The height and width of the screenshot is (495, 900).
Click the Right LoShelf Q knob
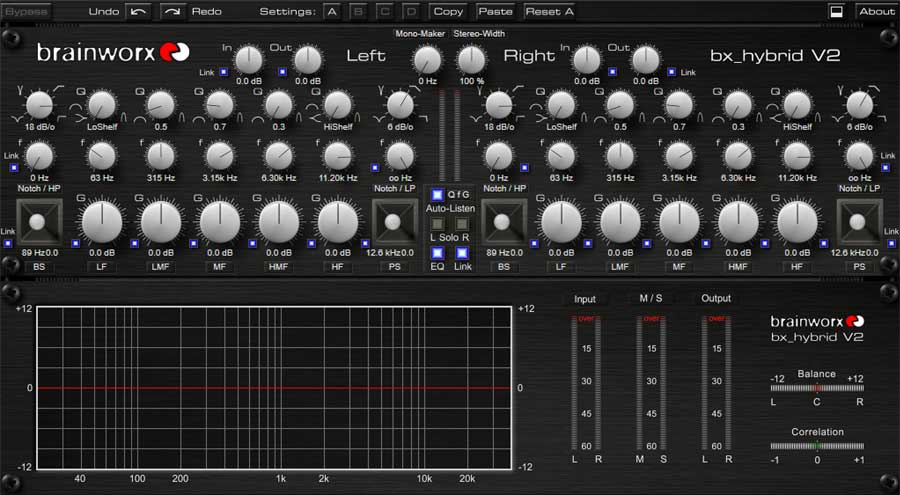click(561, 105)
